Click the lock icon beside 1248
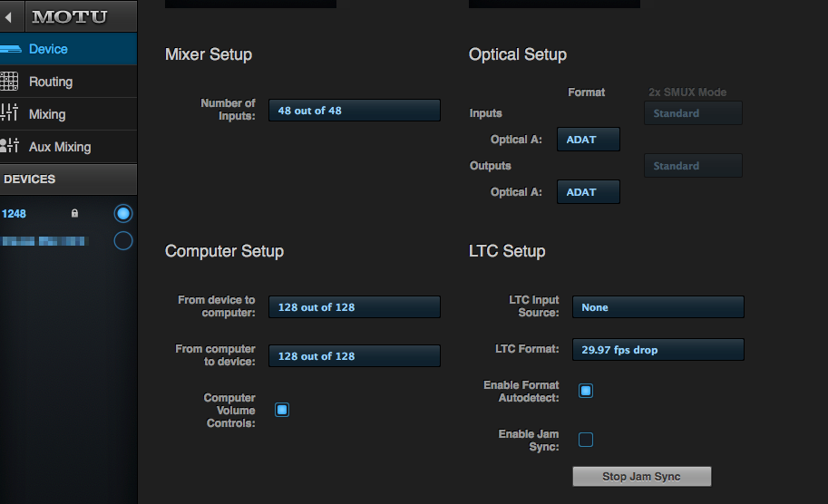828x504 pixels. click(x=74, y=213)
